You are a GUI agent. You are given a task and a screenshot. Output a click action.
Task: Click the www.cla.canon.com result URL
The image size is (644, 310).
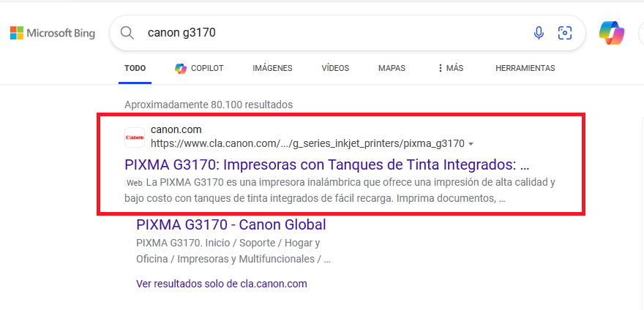pos(307,143)
